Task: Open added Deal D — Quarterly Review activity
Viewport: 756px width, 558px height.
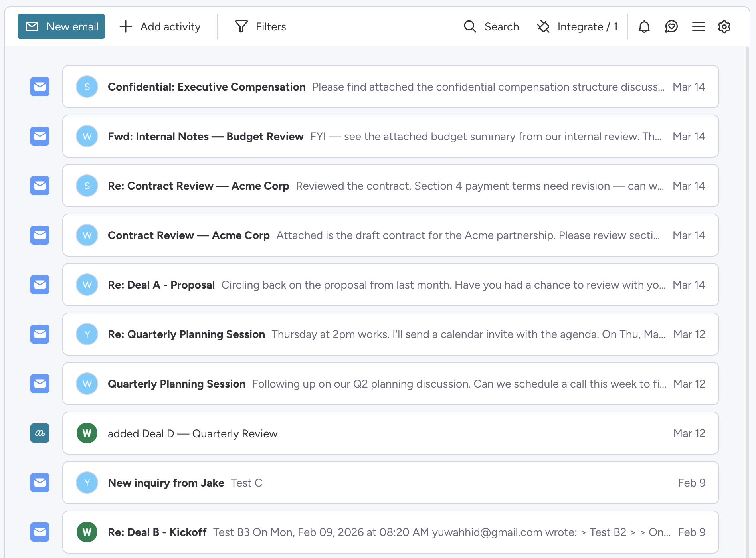Action: click(x=390, y=433)
